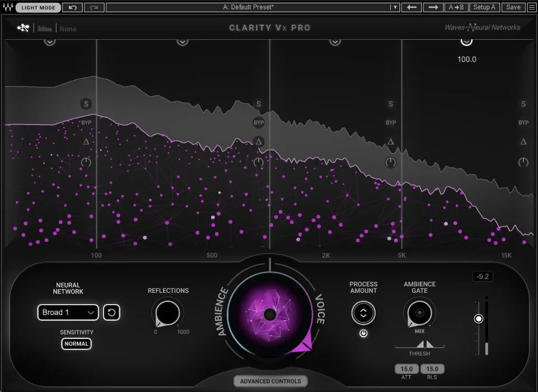Click the second band's small knob

click(x=259, y=162)
